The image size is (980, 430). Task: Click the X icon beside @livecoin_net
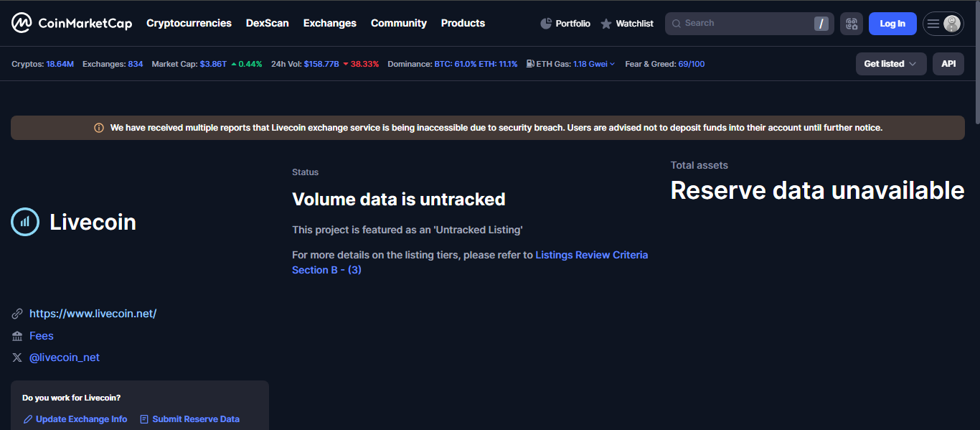click(17, 357)
